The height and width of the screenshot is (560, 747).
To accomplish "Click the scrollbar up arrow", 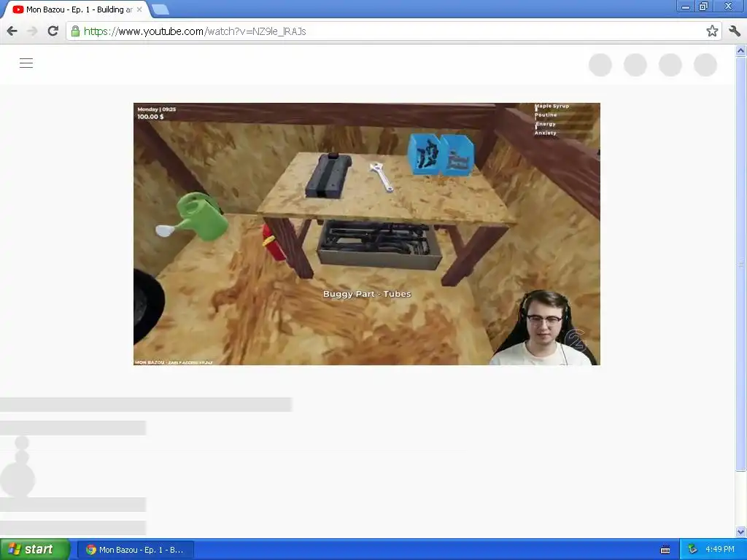I will 740,50.
